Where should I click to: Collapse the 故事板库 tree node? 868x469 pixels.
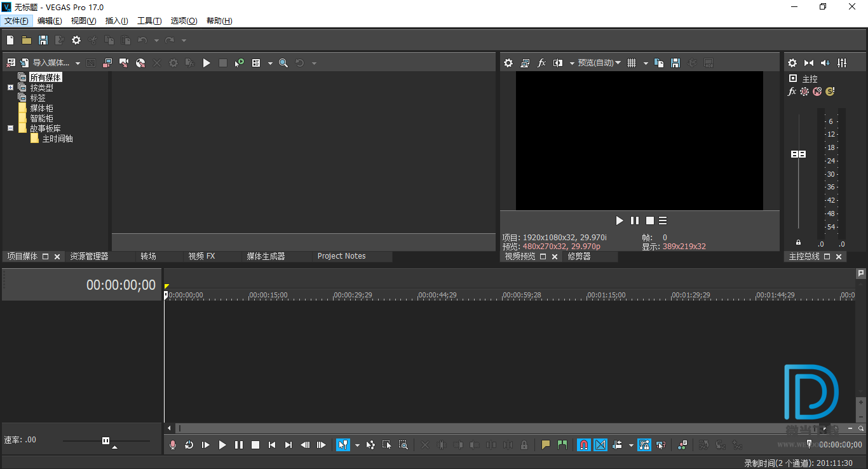click(10, 128)
